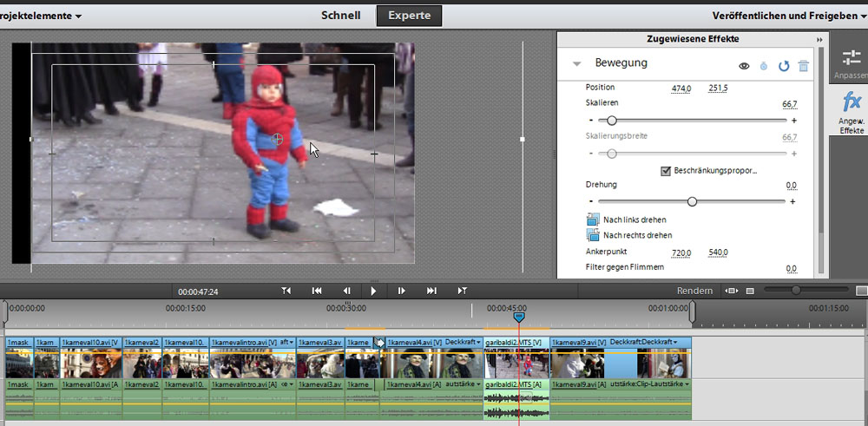Click the Position Y value 251,5

tap(718, 88)
